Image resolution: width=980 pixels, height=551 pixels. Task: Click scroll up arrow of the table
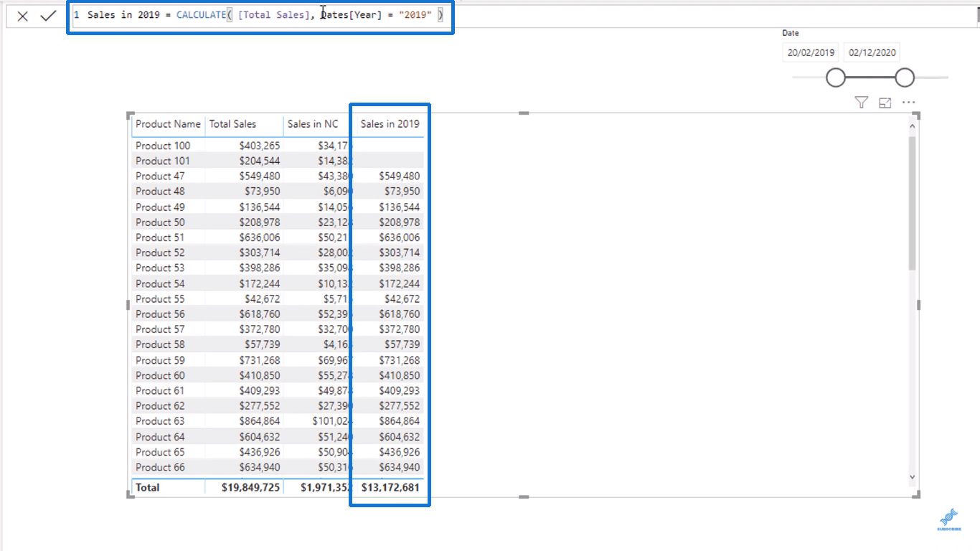(912, 126)
